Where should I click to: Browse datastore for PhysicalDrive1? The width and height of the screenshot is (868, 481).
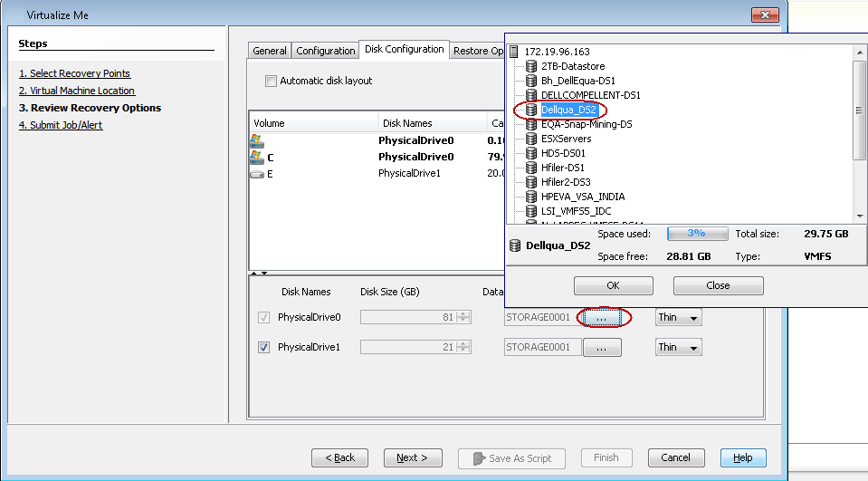tap(602, 348)
